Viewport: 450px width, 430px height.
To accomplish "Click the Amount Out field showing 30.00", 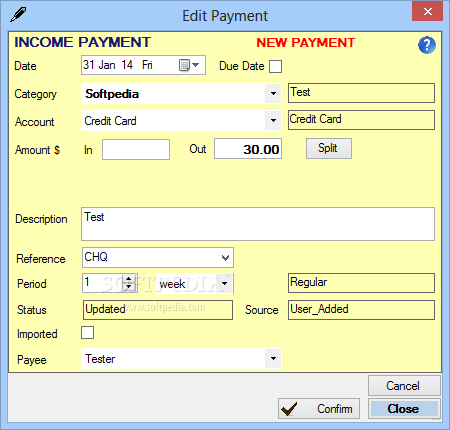I will pyautogui.click(x=248, y=149).
